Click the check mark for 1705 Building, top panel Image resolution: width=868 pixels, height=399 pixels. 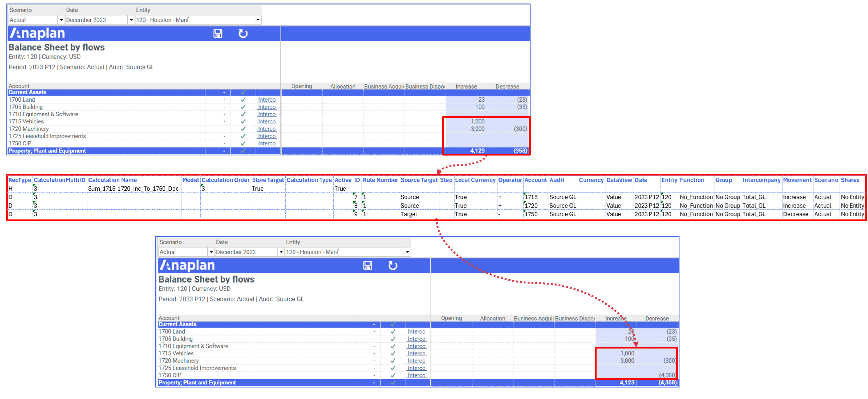coord(243,107)
